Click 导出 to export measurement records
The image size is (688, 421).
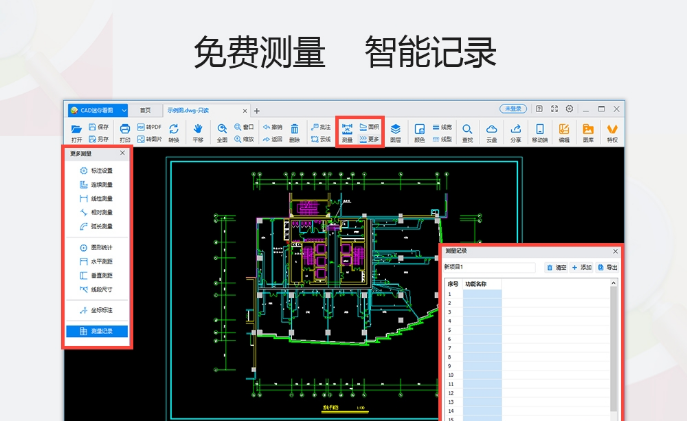[607, 267]
